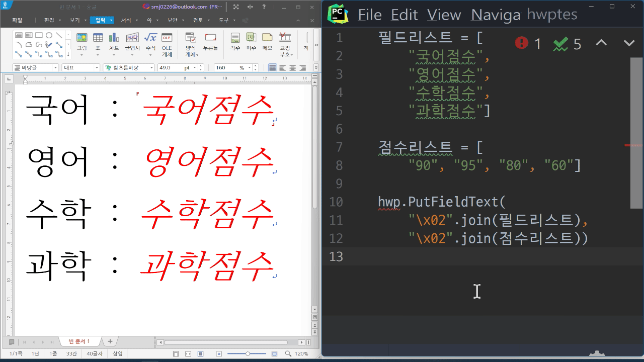Insert a footnote with 각주 icon
Image resolution: width=644 pixels, height=362 pixels.
pyautogui.click(x=235, y=42)
